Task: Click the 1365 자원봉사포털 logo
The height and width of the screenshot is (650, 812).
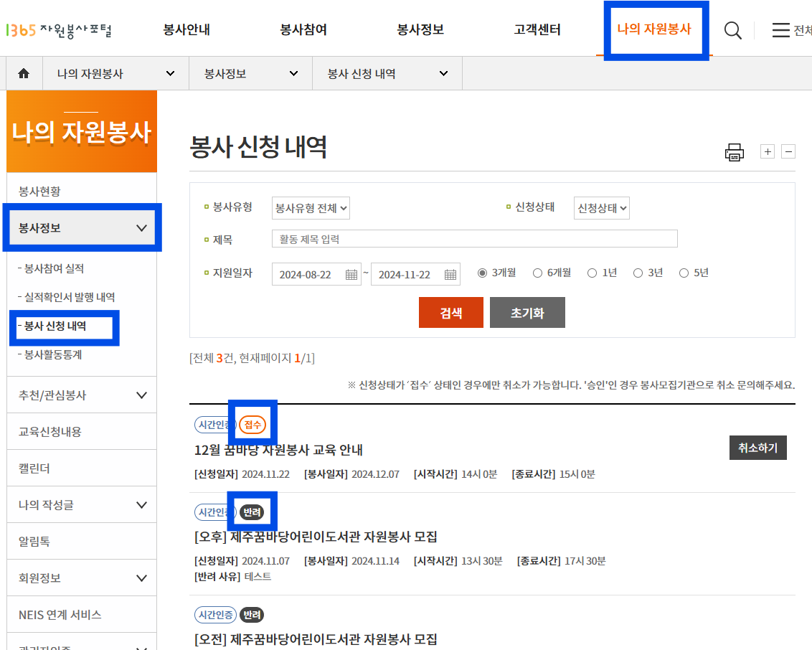Action: click(59, 31)
